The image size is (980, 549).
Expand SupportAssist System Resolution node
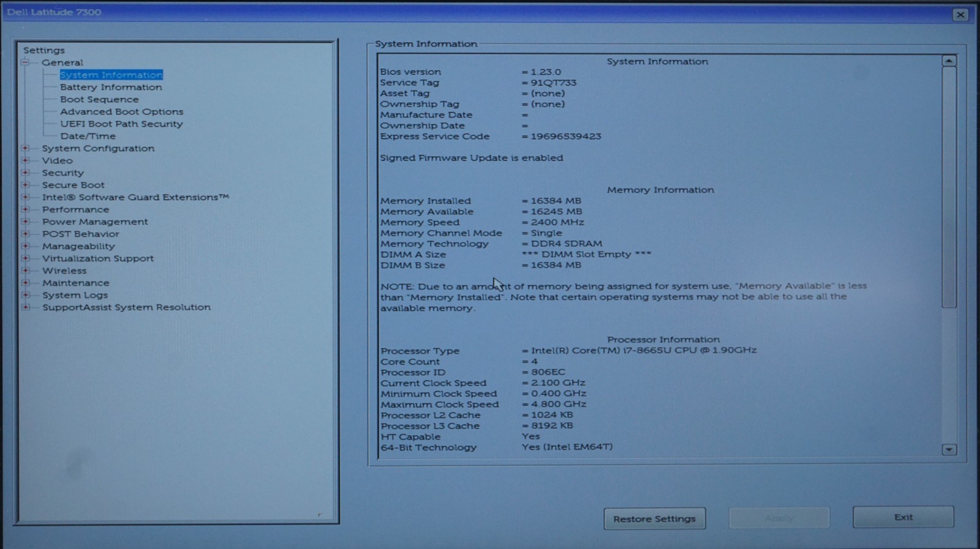25,307
